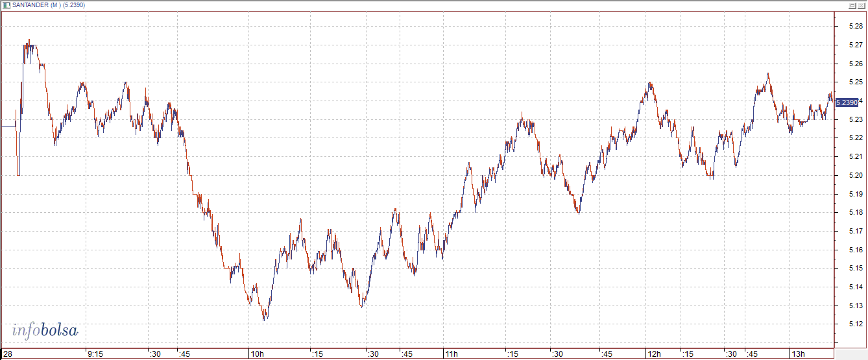Click the date label 28 on time axis
The height and width of the screenshot is (360, 868).
point(6,354)
